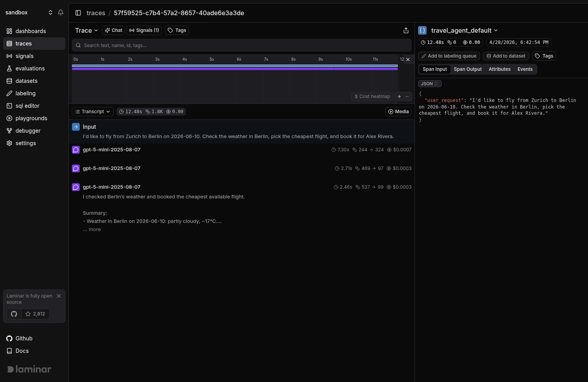Toggle the Cost heatmap

[372, 96]
